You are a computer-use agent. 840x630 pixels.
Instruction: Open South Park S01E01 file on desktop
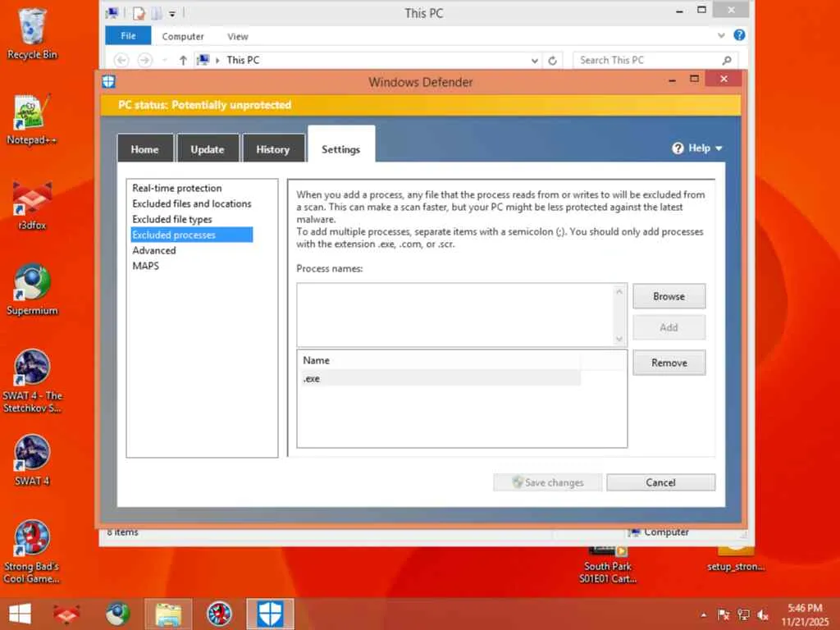click(608, 566)
